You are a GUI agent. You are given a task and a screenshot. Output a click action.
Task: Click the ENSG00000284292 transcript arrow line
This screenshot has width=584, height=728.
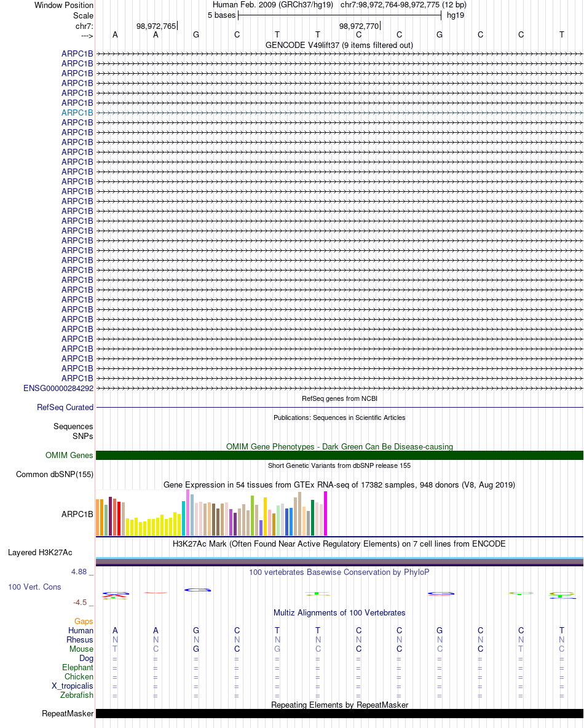tap(339, 388)
